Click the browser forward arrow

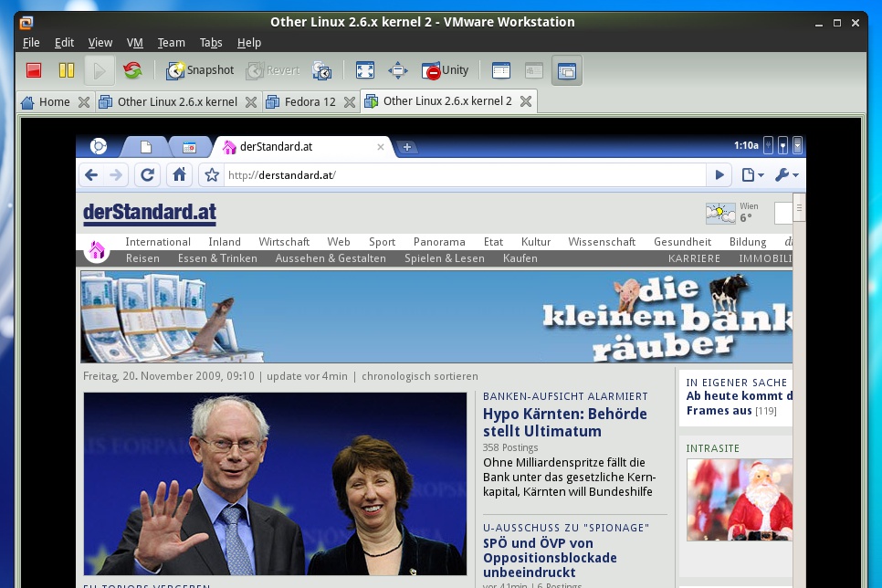click(x=116, y=175)
